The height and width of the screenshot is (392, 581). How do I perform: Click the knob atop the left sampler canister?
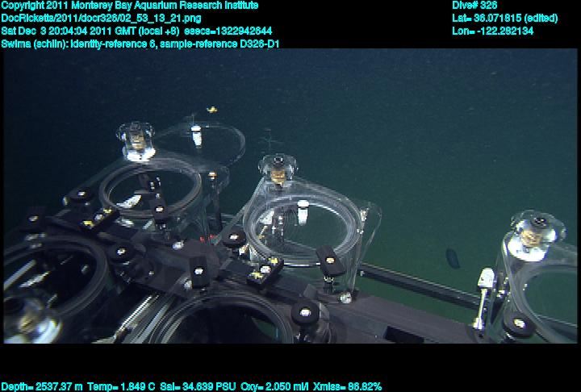pos(137,138)
